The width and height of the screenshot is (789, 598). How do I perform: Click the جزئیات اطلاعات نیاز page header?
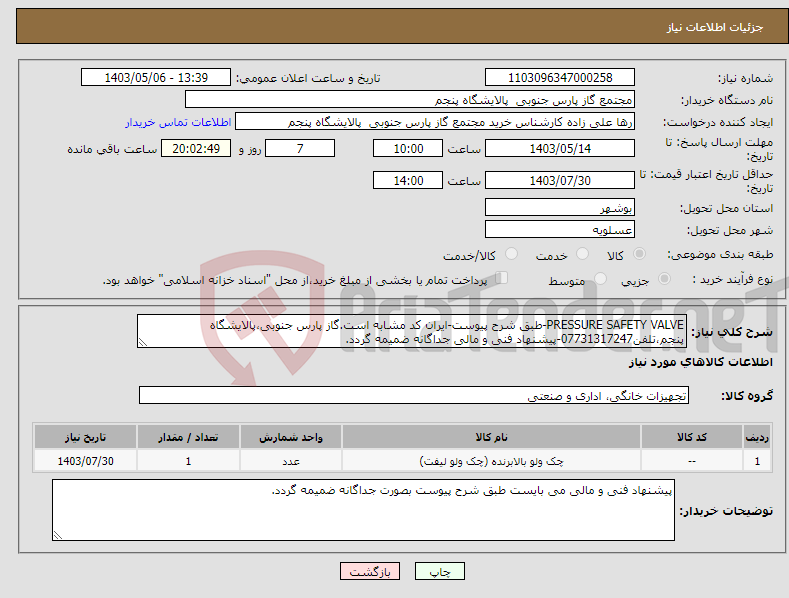pyautogui.click(x=715, y=27)
